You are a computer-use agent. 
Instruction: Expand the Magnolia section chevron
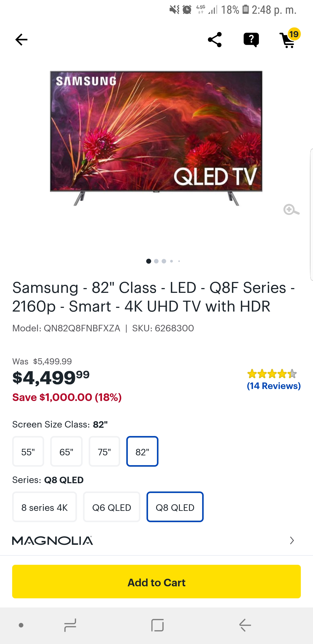pos(292,540)
